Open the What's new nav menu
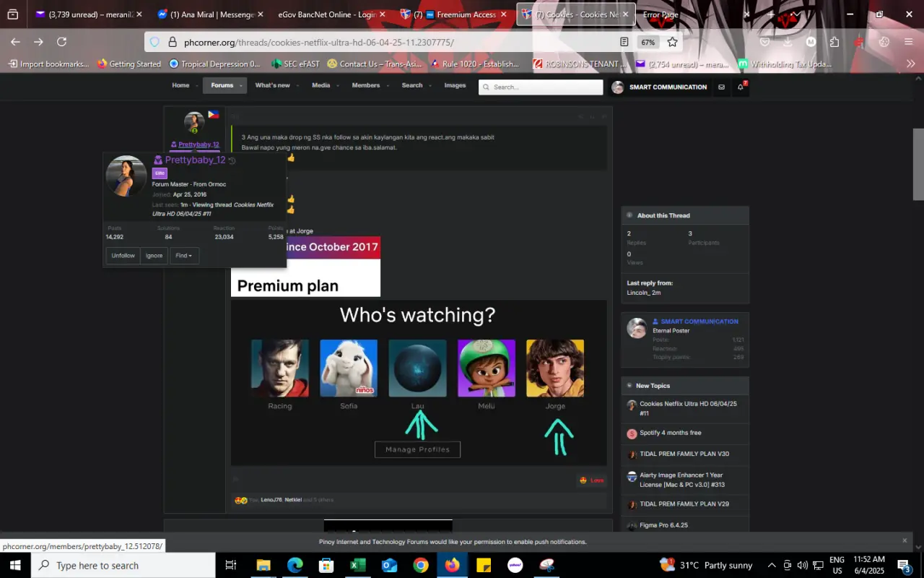 273,85
